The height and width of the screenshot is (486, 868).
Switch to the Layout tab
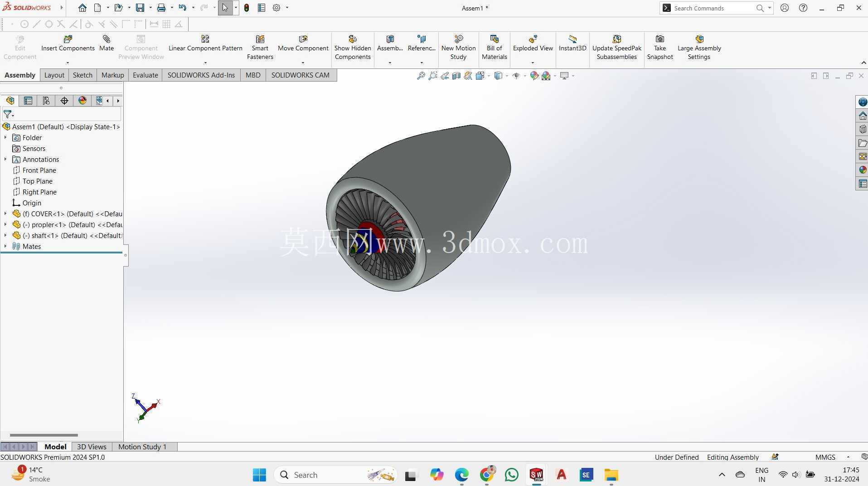tap(54, 75)
